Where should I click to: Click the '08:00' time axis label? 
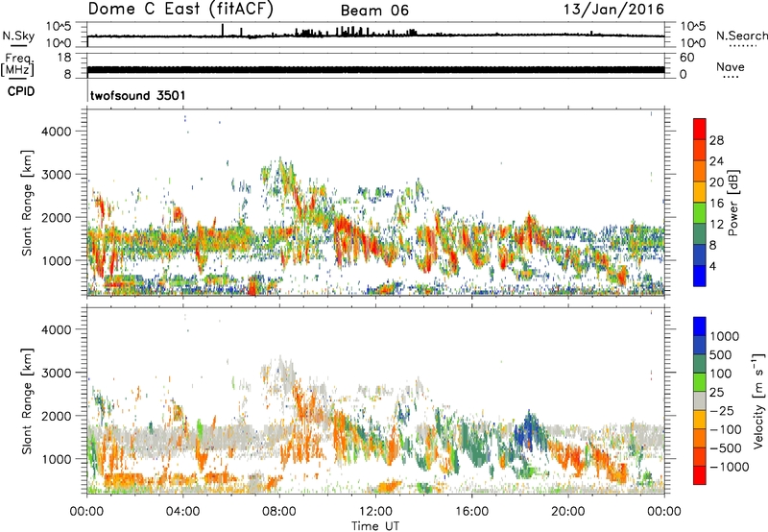pyautogui.click(x=279, y=512)
